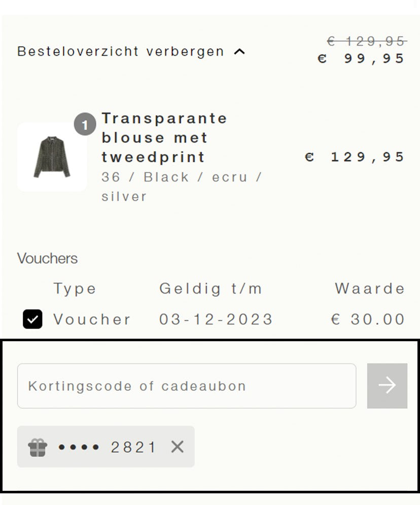Click the "Geldig t/m" column header
The image size is (420, 505).
(x=211, y=289)
